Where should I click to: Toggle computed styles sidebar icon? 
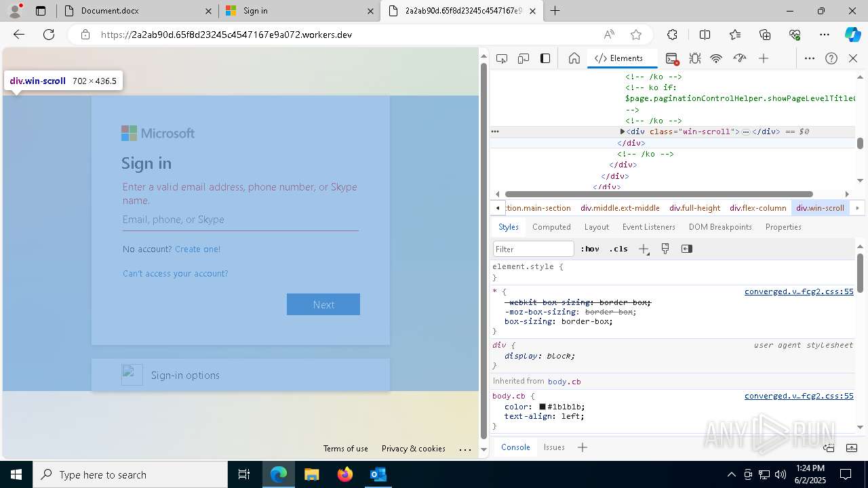(x=687, y=249)
